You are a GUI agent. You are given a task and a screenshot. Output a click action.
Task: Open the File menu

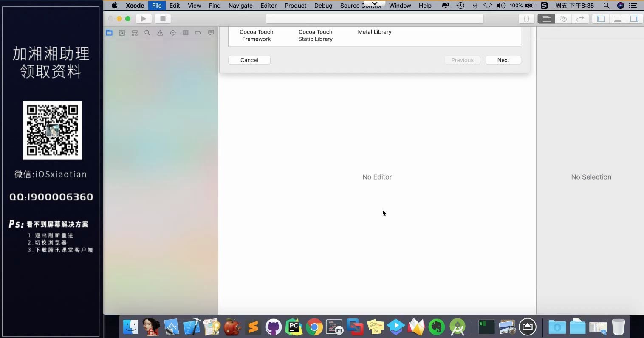pyautogui.click(x=157, y=6)
